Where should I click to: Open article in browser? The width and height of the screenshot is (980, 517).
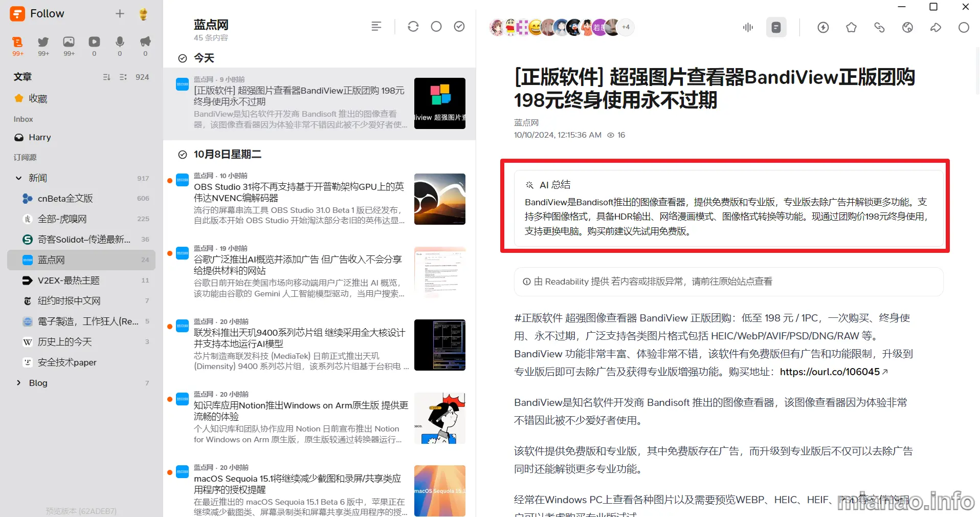907,27
